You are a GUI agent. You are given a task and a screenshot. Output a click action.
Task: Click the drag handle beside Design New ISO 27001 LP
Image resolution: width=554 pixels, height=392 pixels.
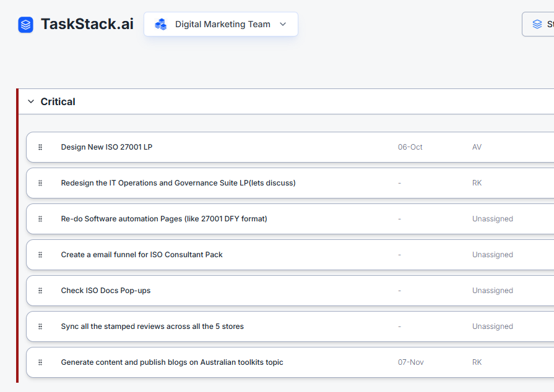(40, 147)
